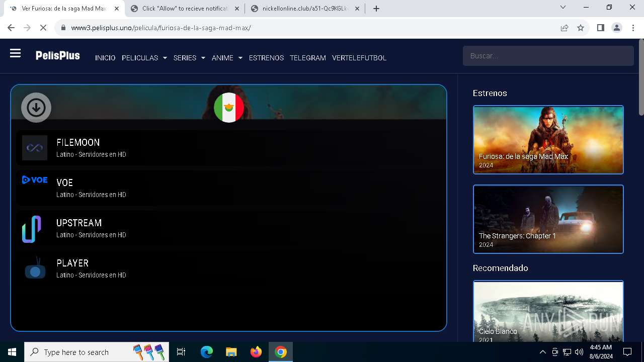Viewport: 644px width, 362px height.
Task: Click the circular download arrow icon
Action: click(36, 108)
